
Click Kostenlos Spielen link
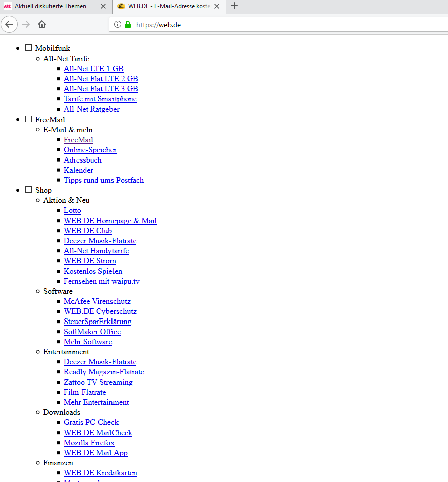[93, 272]
